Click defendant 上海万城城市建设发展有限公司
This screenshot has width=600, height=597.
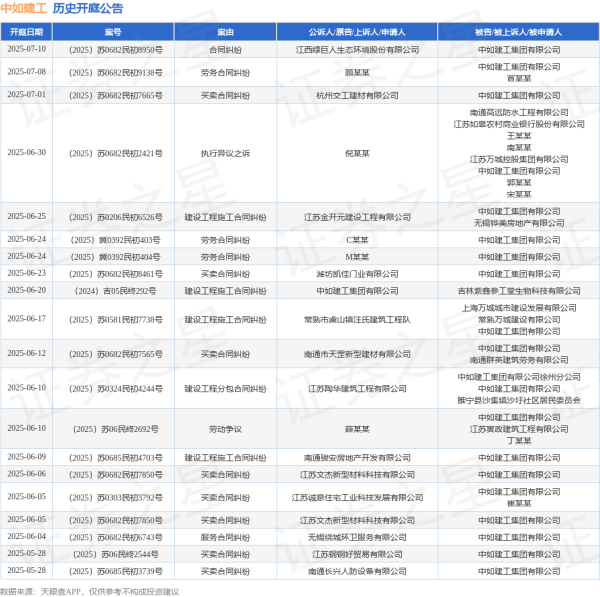pos(519,308)
